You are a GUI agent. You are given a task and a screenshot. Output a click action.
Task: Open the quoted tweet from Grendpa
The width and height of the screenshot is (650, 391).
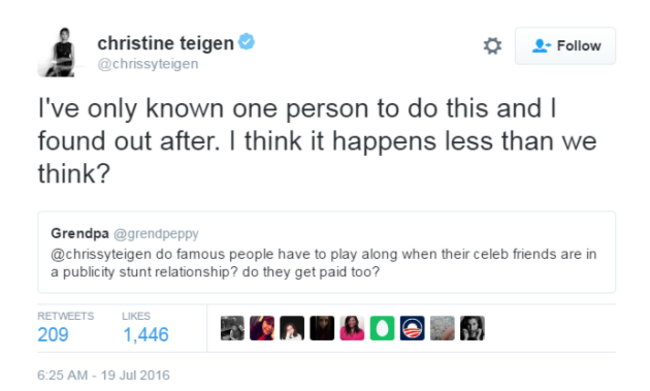[x=327, y=252]
